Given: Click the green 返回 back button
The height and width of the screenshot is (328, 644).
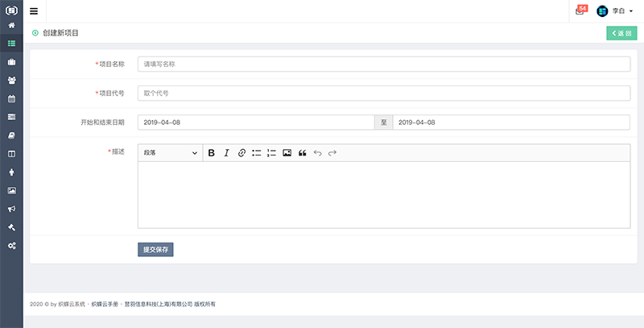Looking at the screenshot, I should point(621,33).
